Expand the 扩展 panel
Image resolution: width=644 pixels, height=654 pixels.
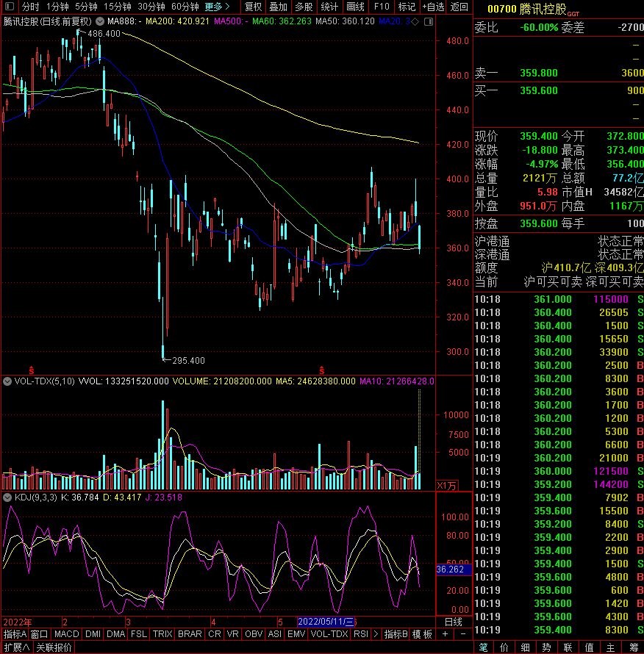pyautogui.click(x=17, y=647)
